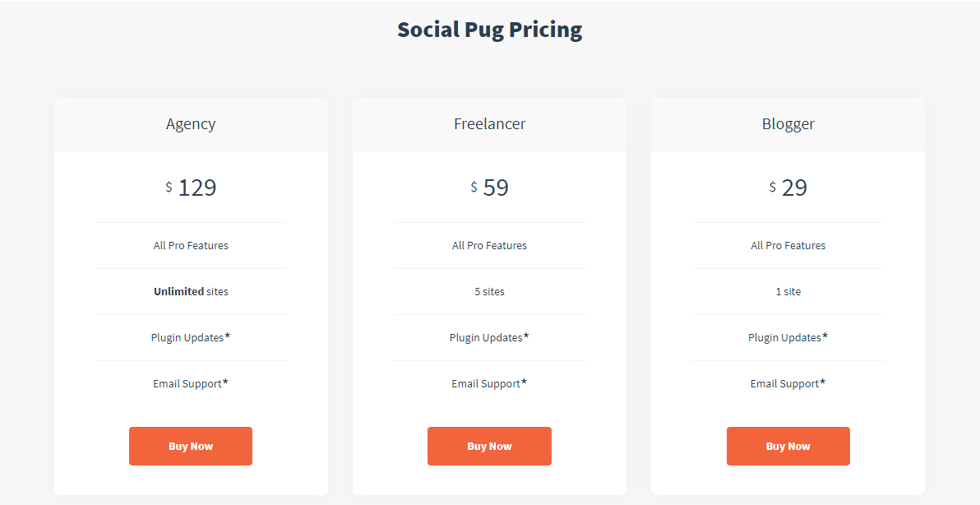Select the Blogger pricing card header
This screenshot has width=980, height=505.
(788, 123)
